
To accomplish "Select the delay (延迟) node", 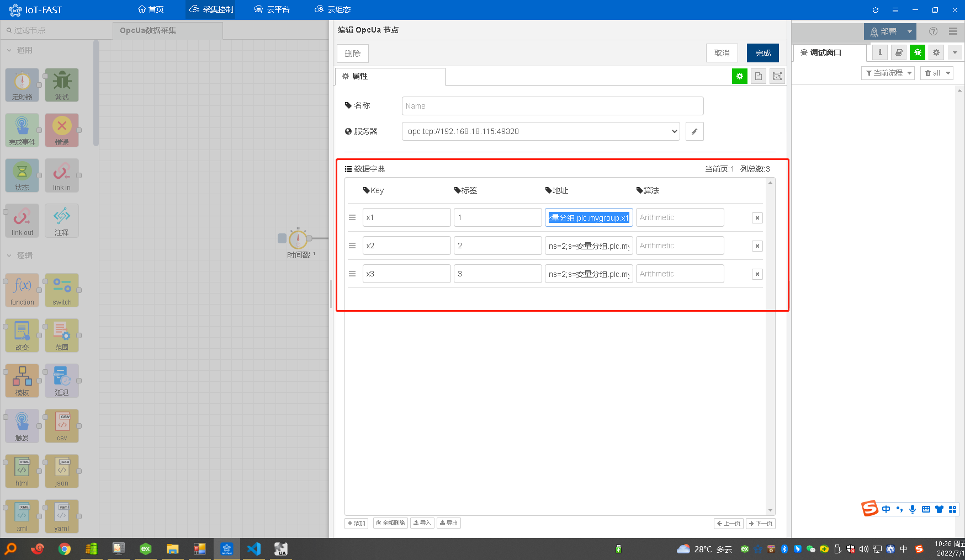I will pyautogui.click(x=62, y=381).
